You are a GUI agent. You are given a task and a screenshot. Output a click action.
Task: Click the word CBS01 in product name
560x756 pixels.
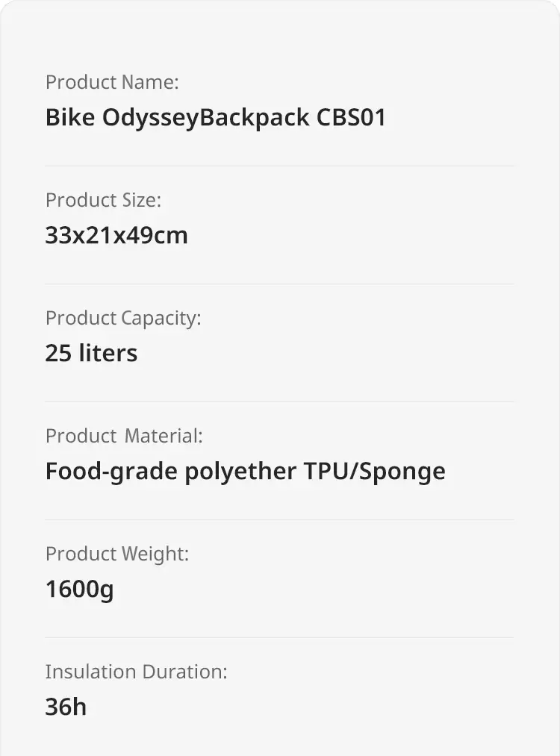(x=351, y=117)
